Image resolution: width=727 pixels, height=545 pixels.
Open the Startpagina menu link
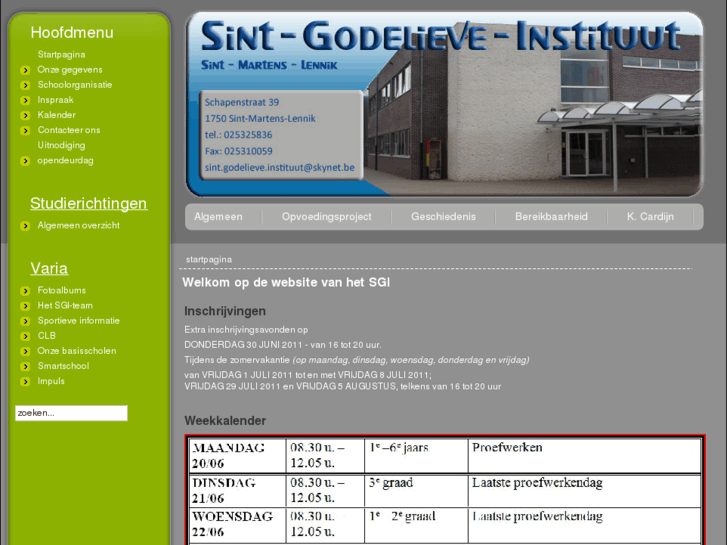61,55
